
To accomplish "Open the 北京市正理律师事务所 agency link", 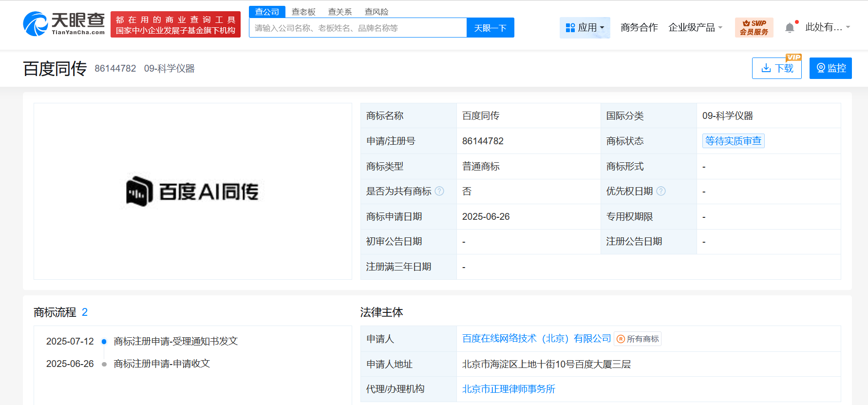I will point(509,389).
